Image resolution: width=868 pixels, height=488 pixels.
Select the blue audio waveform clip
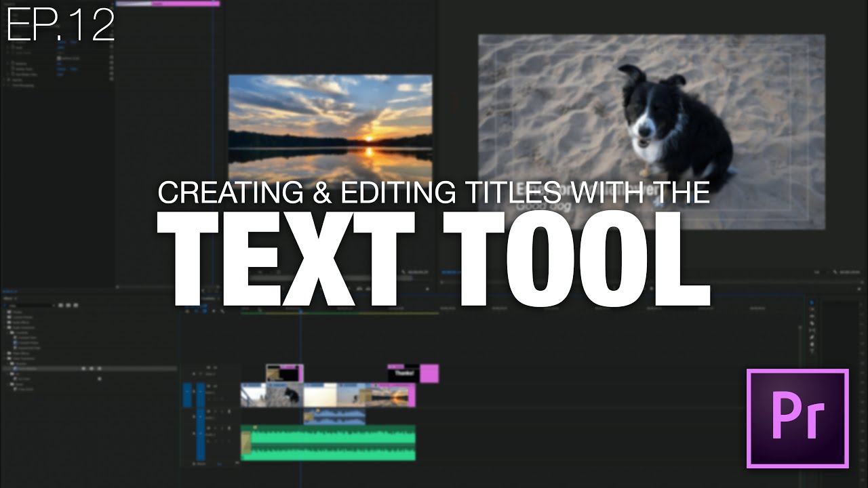tap(334, 416)
